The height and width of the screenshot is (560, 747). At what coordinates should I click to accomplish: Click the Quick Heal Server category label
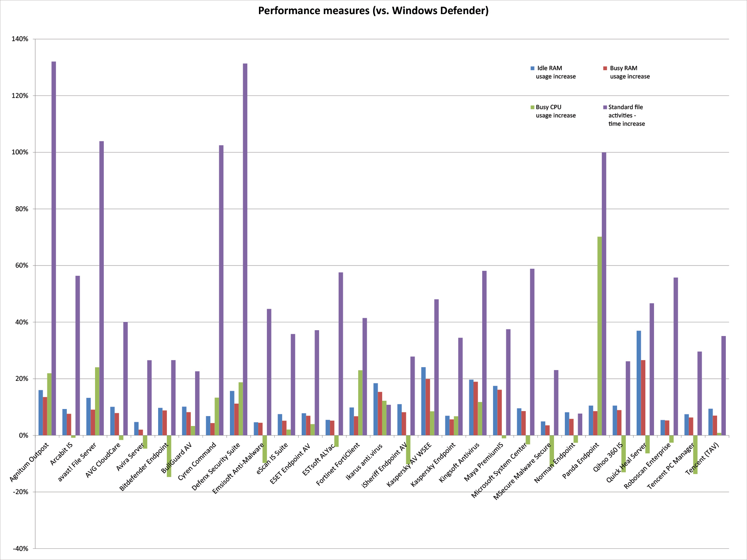[x=627, y=462]
